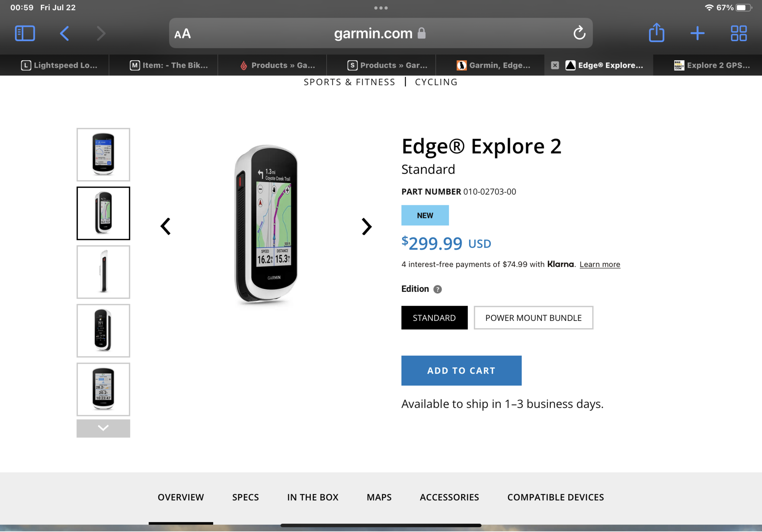Click the left arrow image carousel
The image size is (762, 532).
point(166,226)
